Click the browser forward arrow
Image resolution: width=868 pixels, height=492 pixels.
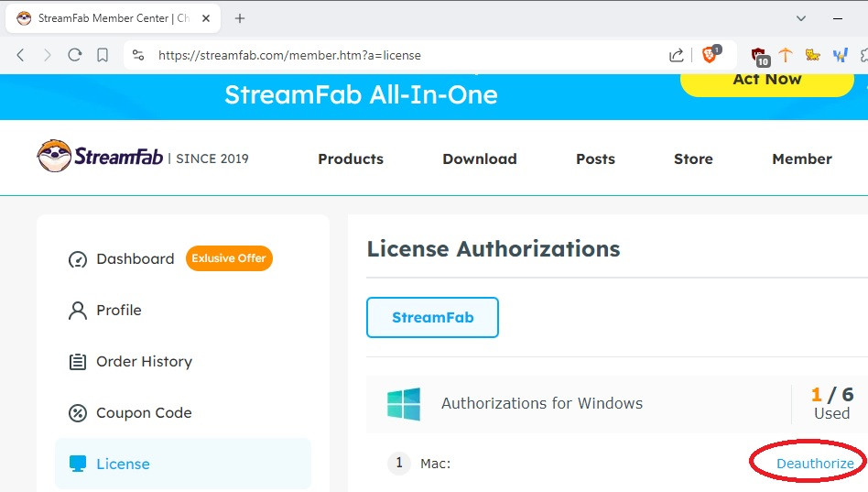pyautogui.click(x=47, y=55)
